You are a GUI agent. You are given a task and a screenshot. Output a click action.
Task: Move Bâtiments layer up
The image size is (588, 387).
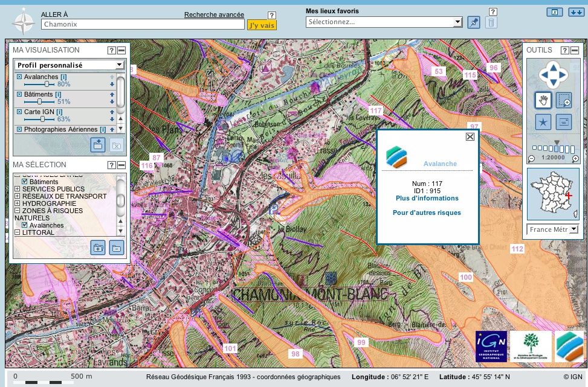tap(112, 94)
